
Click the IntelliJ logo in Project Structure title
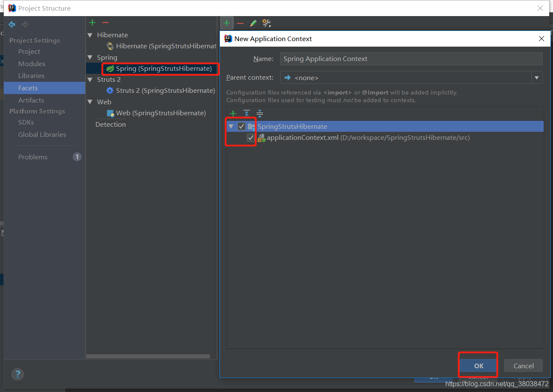coord(12,8)
